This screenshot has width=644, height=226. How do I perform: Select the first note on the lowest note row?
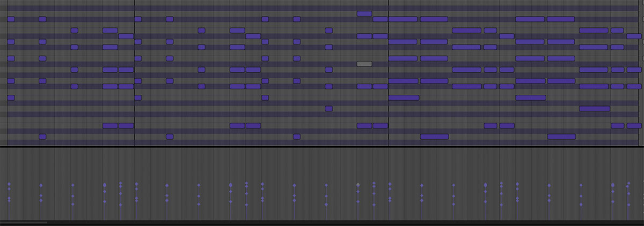(43, 137)
